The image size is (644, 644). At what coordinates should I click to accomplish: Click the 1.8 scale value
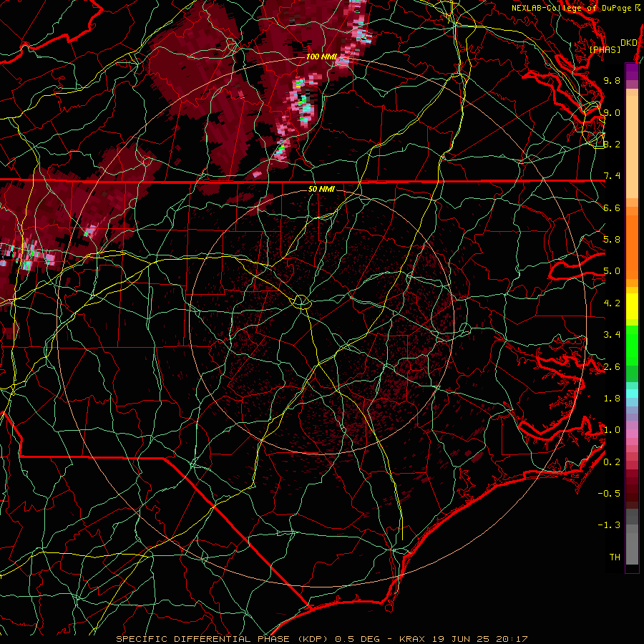(x=612, y=399)
